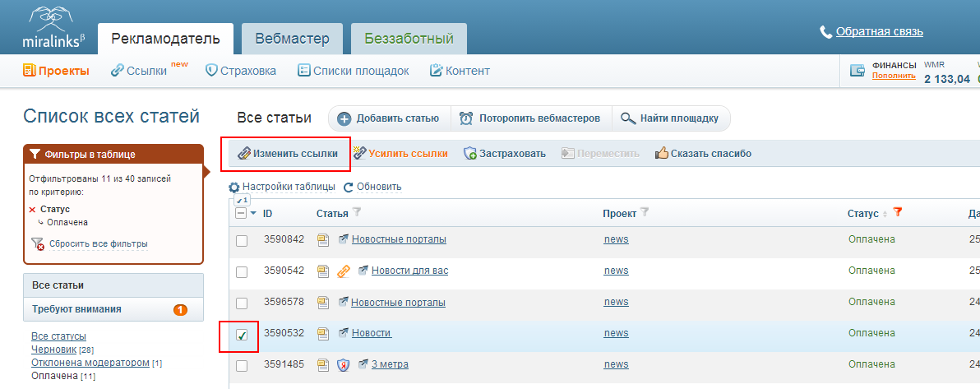Click the filter icon in the Проект column header
980x389 pixels.
point(645,213)
